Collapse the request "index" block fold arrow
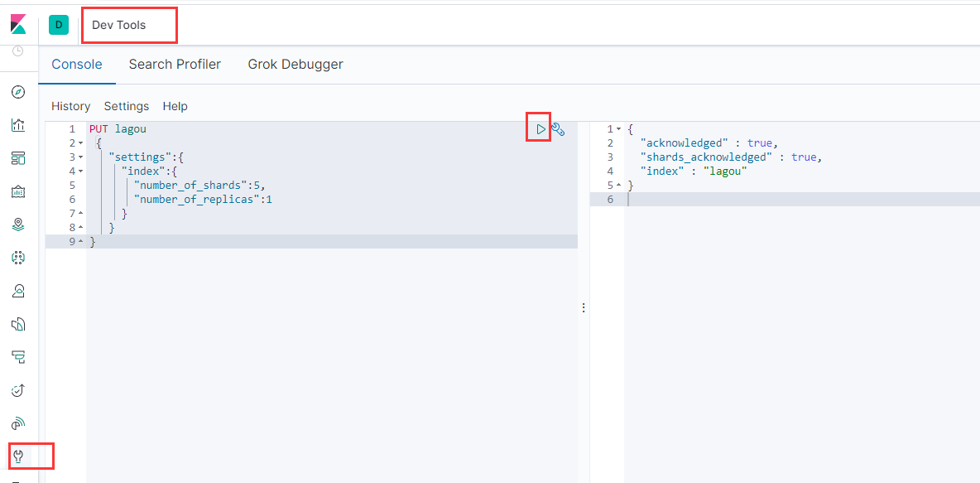Image resolution: width=980 pixels, height=483 pixels. coord(80,171)
